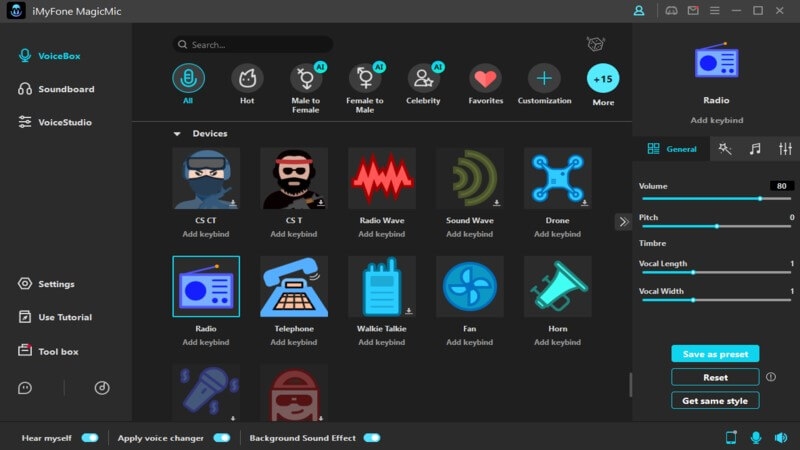Collapse the right panel with double chevron
Image resolution: width=800 pixels, height=450 pixels.
[623, 221]
